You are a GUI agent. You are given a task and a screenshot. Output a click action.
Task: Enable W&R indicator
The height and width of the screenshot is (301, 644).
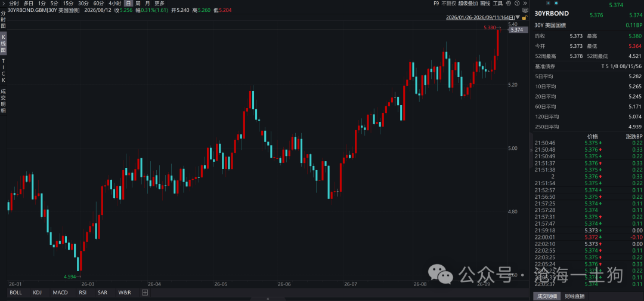click(x=125, y=293)
